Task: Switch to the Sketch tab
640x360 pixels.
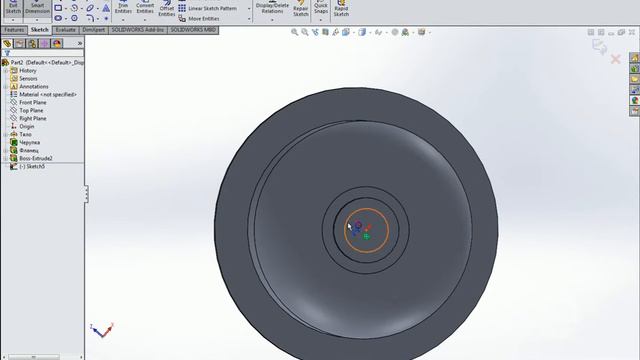Action: point(40,30)
